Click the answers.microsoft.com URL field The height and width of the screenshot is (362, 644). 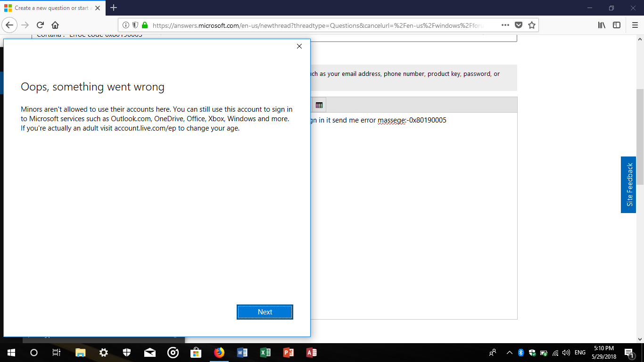[x=318, y=25]
